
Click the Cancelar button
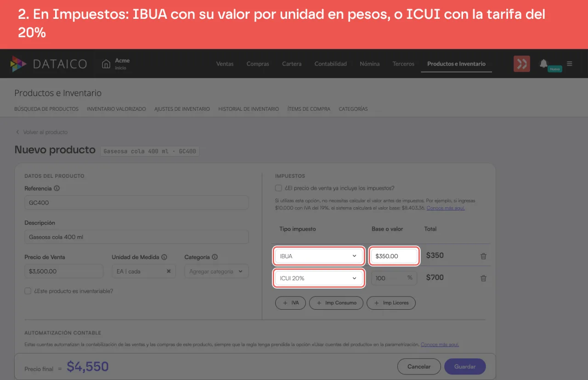click(x=419, y=367)
